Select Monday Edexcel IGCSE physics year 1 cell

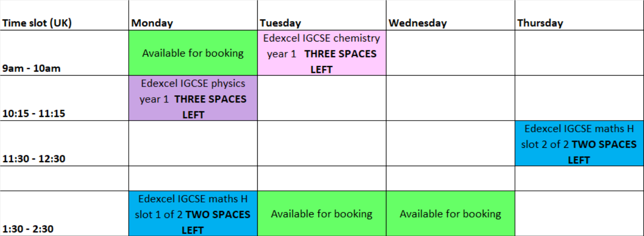193,98
